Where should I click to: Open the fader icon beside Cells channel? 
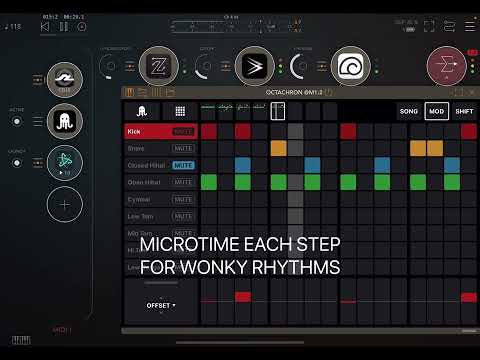pyautogui.click(x=38, y=80)
